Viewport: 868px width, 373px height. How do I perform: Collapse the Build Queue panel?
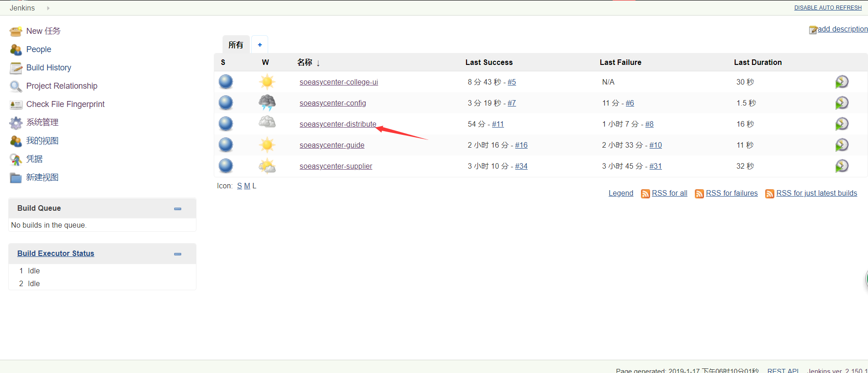point(178,208)
